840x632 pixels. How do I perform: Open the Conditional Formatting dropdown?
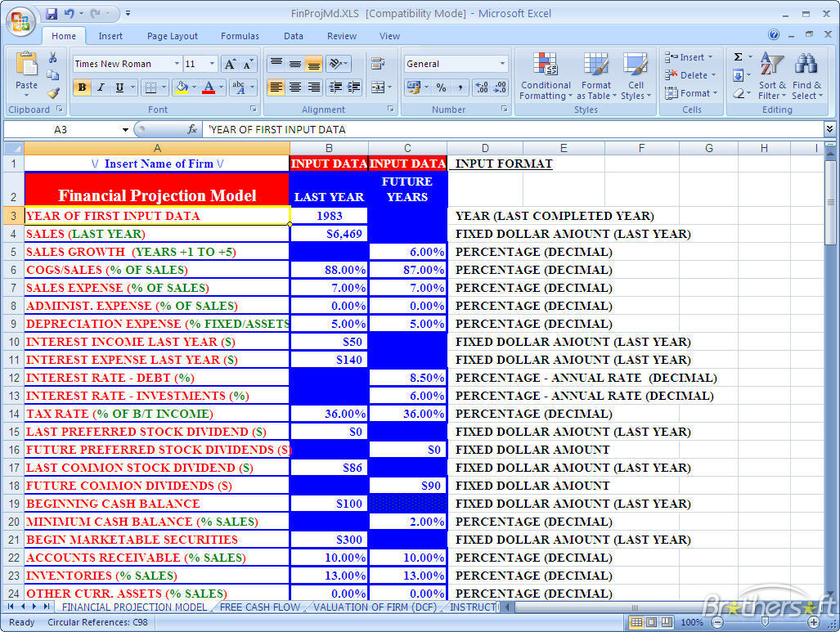point(546,78)
